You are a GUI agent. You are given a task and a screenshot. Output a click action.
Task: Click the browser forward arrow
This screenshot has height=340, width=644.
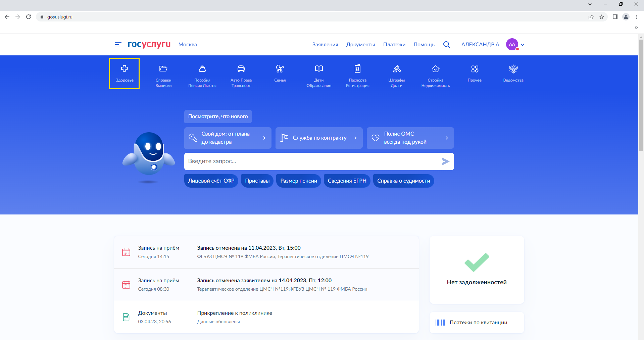18,17
